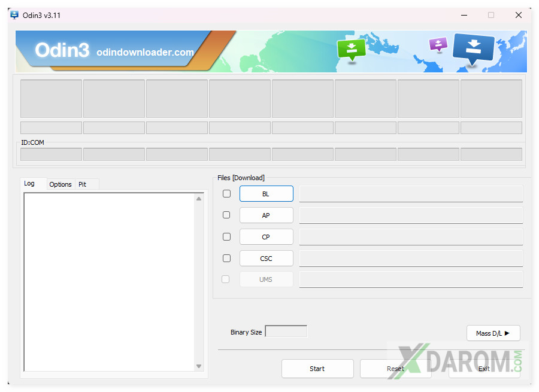Open the Pit tab
Screen dimensions: 539x392
coord(83,184)
